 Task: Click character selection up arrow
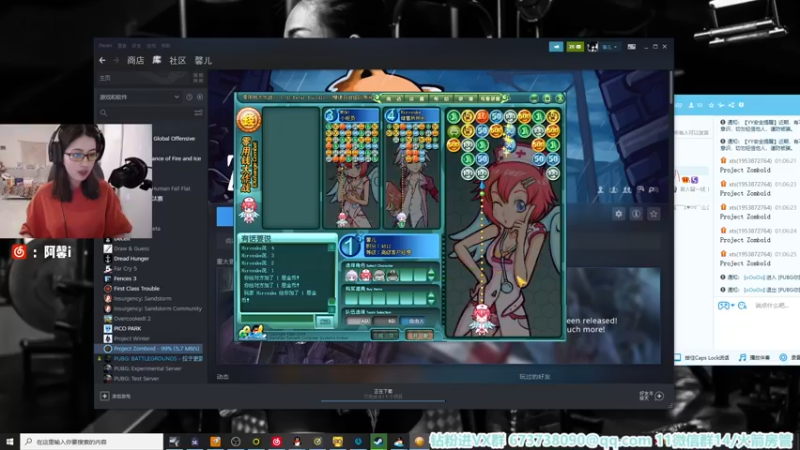(x=431, y=272)
